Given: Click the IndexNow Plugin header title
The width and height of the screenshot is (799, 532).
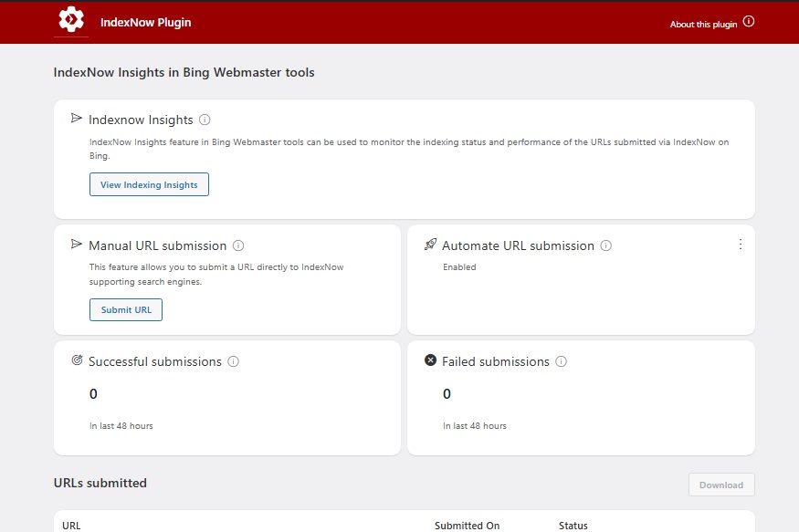Looking at the screenshot, I should click(x=146, y=22).
